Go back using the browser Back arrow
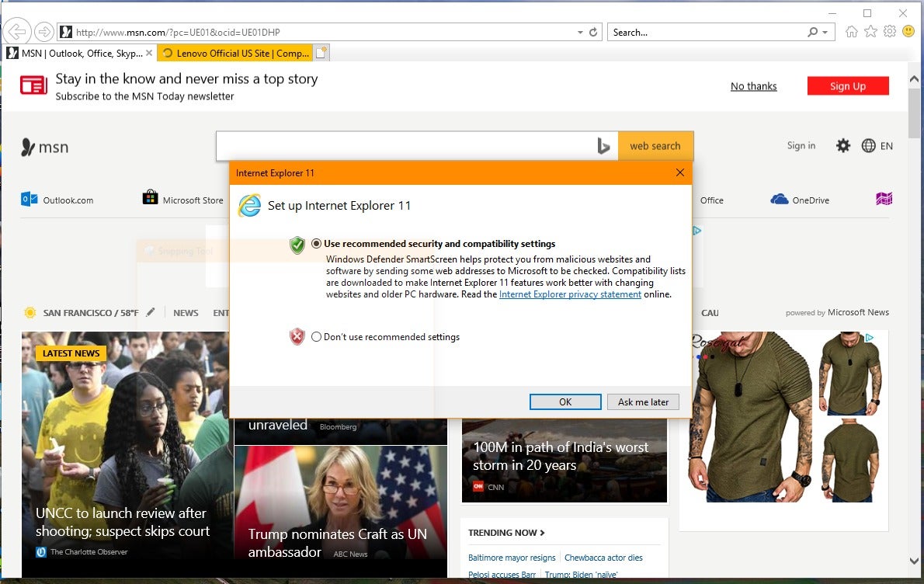The image size is (924, 584). tap(17, 31)
